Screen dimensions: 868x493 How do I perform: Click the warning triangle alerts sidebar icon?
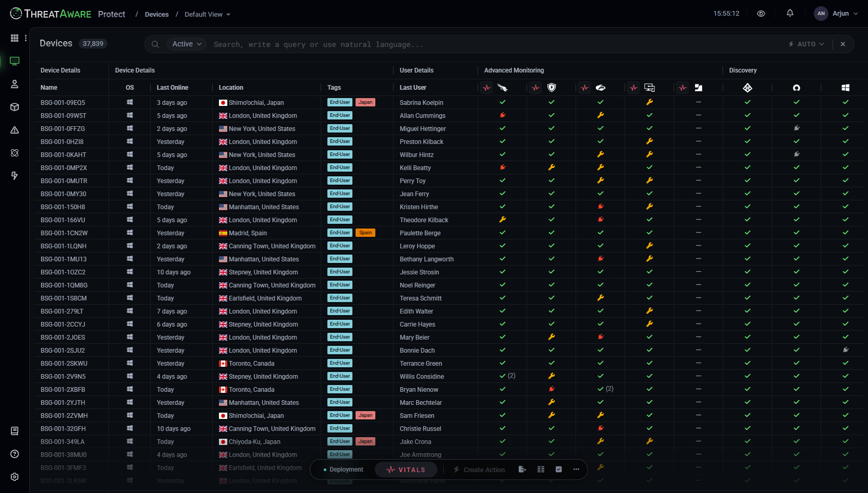point(15,130)
